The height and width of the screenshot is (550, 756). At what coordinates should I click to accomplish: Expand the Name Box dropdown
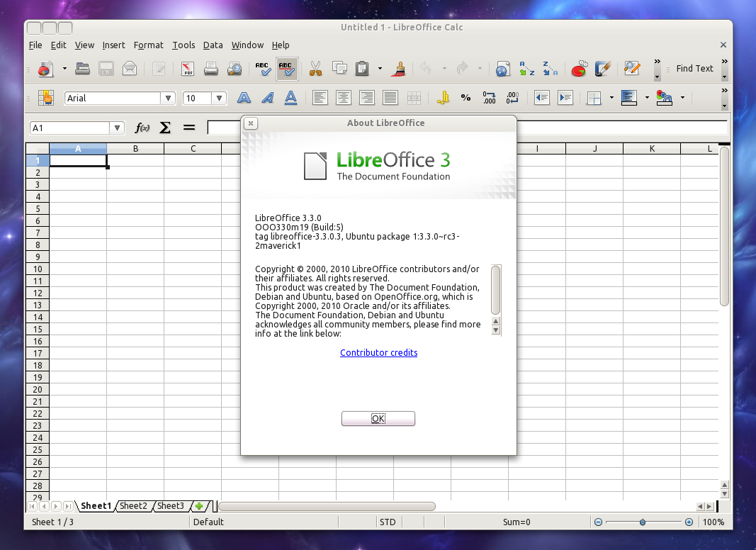coord(117,128)
